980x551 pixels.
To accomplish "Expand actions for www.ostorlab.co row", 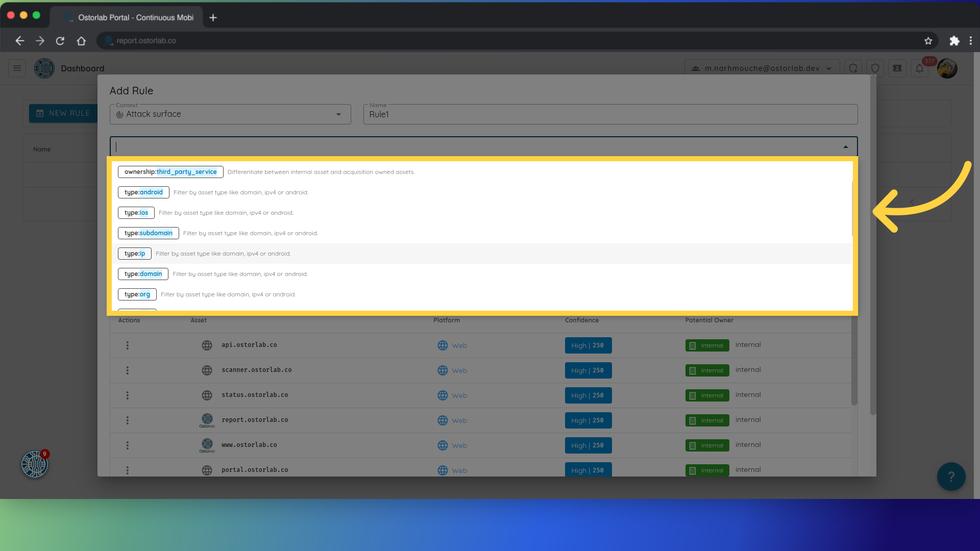I will 127,445.
